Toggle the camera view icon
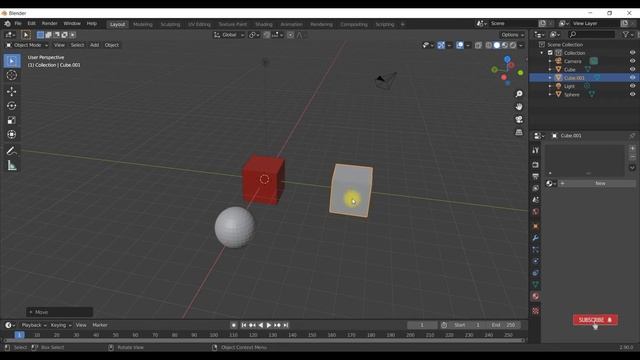 tap(519, 119)
